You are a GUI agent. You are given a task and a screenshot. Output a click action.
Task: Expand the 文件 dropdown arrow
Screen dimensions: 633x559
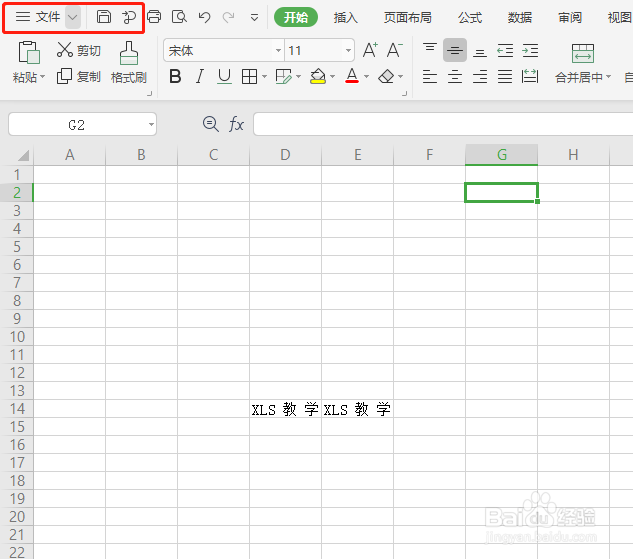(73, 17)
